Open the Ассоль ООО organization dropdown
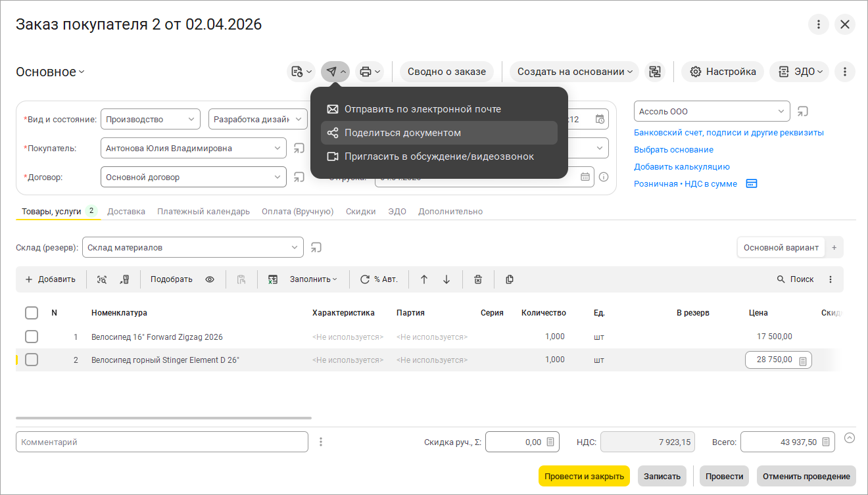The image size is (868, 495). click(781, 112)
